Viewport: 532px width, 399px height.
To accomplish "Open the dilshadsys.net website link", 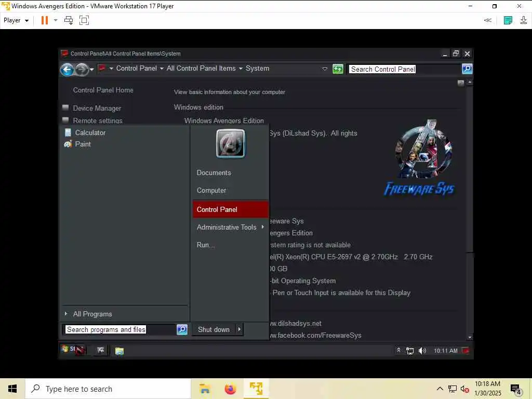I will point(295,324).
